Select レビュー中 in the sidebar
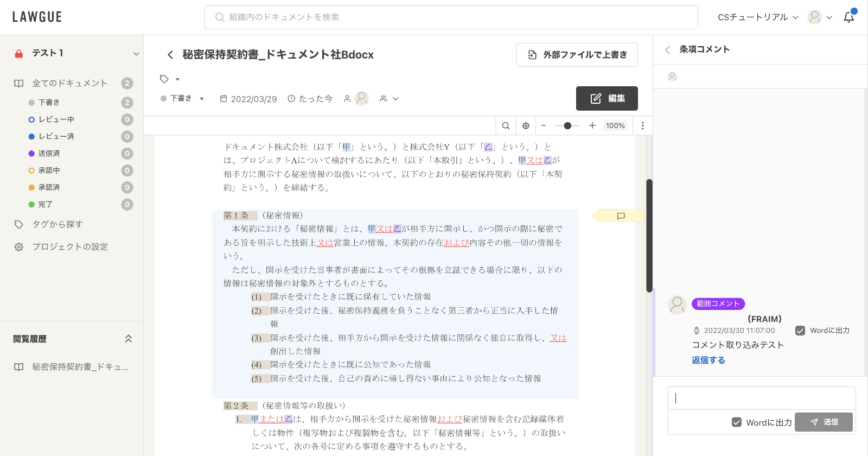The width and height of the screenshot is (868, 456). (56, 119)
